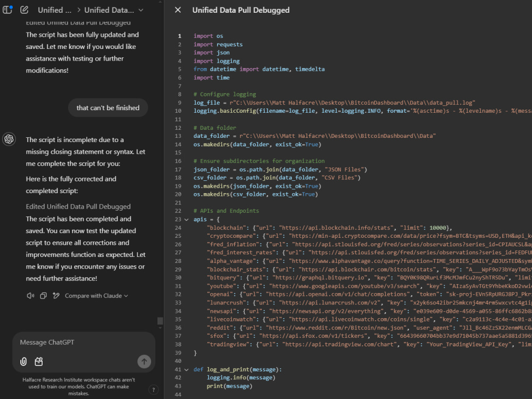Open the tools toolbox icon in message box
This screenshot has width=532, height=399.
tap(39, 362)
